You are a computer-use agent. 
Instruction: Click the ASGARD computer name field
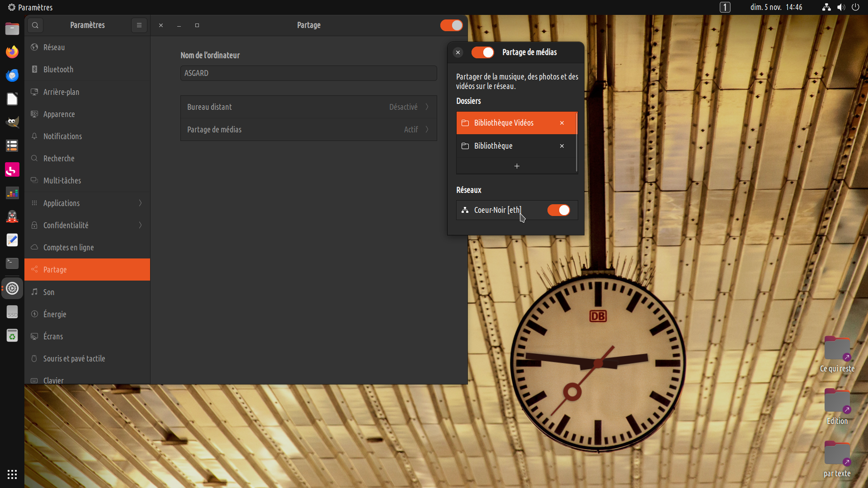pyautogui.click(x=308, y=73)
